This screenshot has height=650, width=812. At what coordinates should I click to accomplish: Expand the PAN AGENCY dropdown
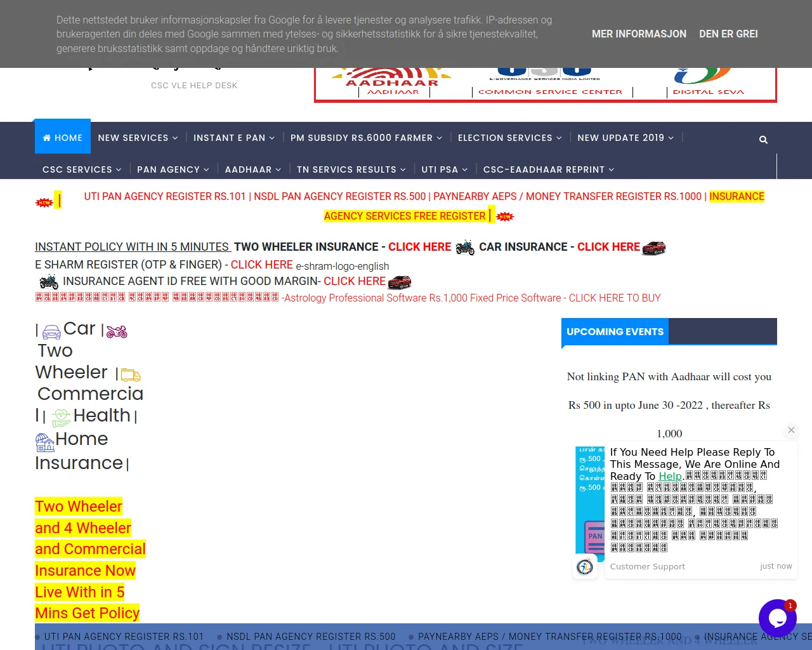pos(173,169)
